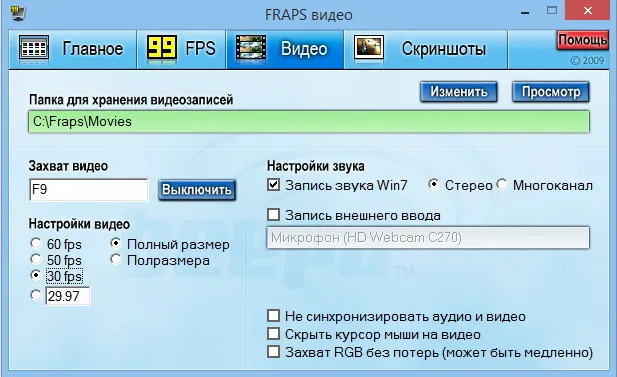Screen dimensions: 617x377
Task: Click the Скриншоты picture icon
Action: point(369,48)
